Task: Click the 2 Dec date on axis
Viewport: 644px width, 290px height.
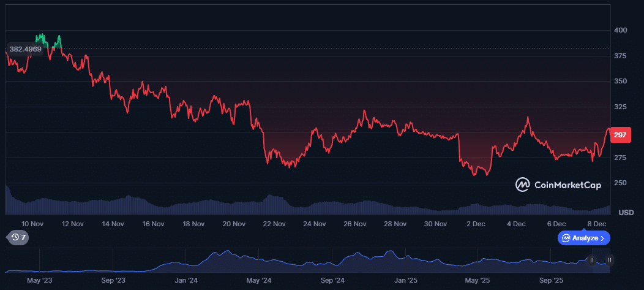Action: [x=475, y=224]
